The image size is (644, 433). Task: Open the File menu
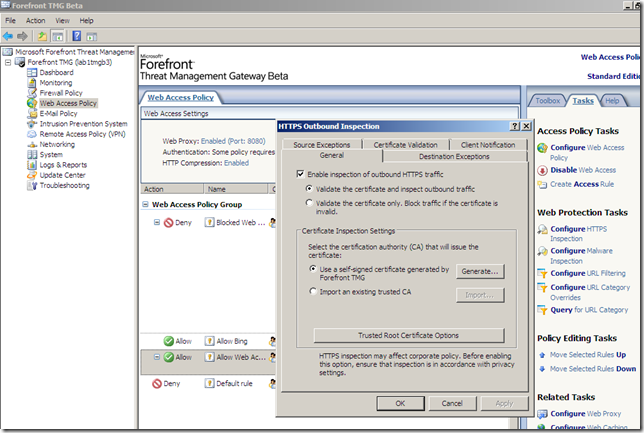tap(10, 21)
